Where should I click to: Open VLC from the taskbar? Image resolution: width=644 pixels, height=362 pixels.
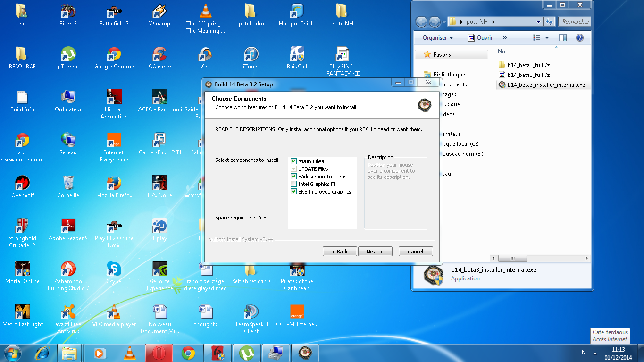(x=129, y=353)
